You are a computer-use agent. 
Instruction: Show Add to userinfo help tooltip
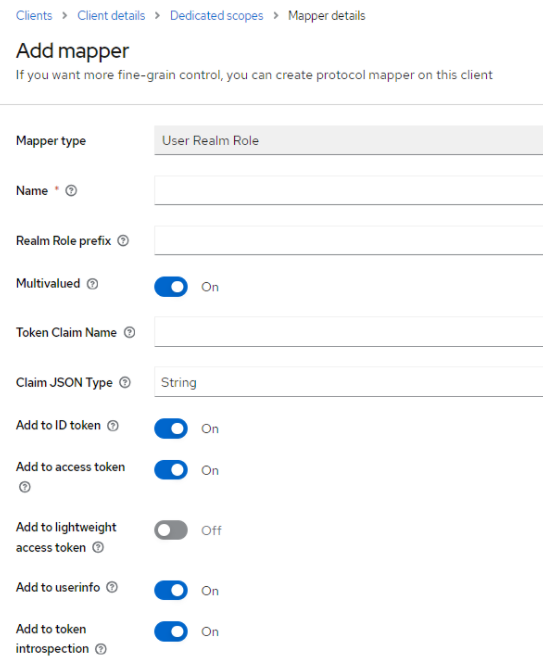(112, 587)
